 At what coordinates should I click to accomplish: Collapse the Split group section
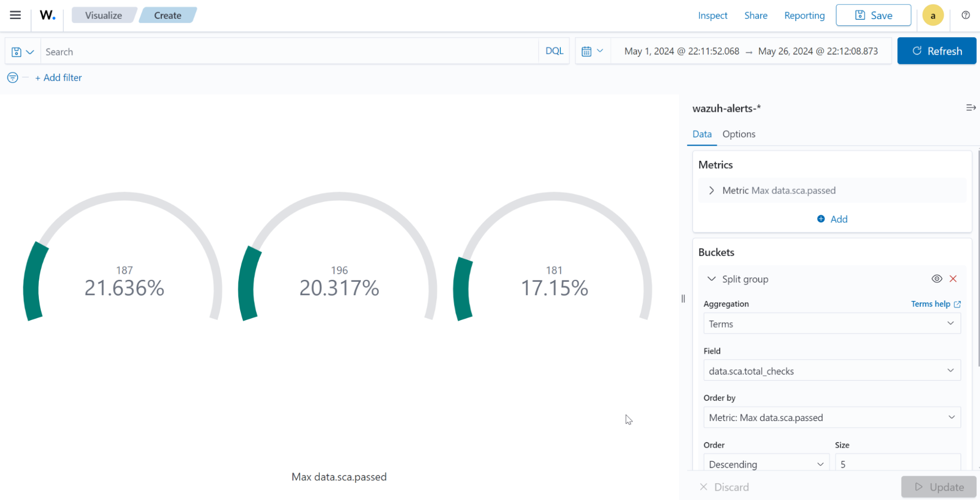711,278
